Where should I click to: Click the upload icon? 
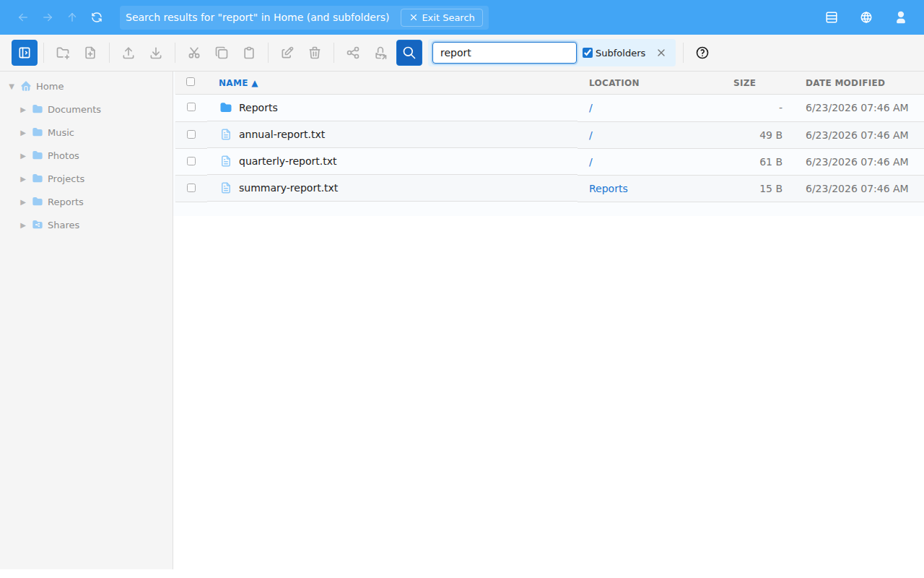pos(128,53)
